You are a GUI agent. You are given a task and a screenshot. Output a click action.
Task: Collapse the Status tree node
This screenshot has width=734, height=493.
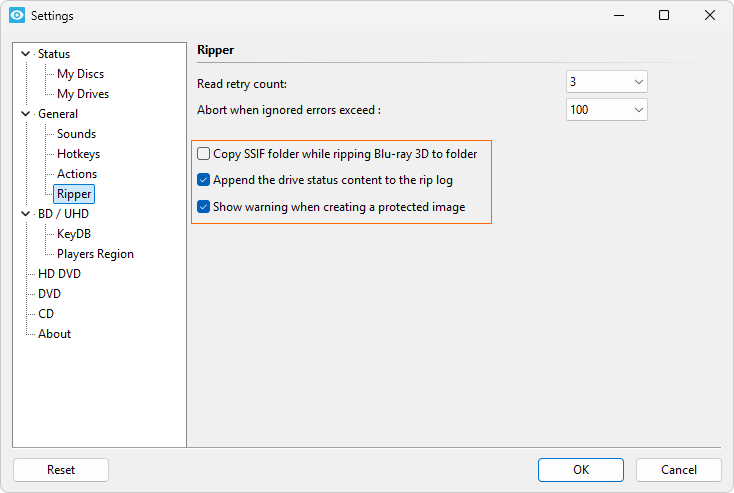(x=26, y=54)
